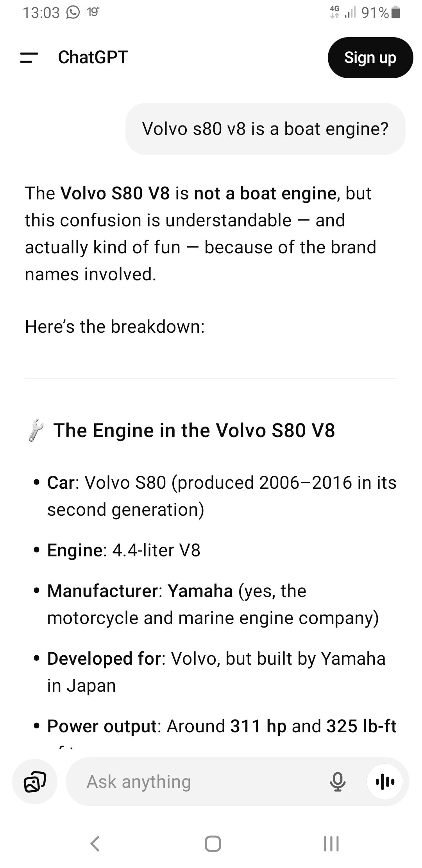
Task: Open the image attachment icon beside input
Action: click(35, 782)
